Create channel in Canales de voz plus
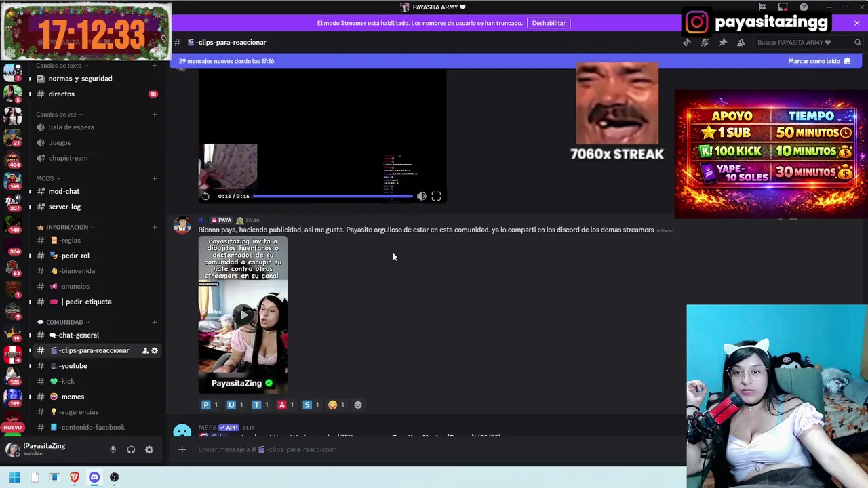Screen dimensions: 868x488 (x=155, y=114)
